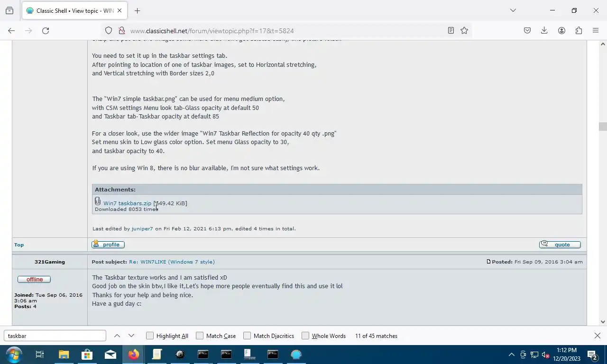Image resolution: width=607 pixels, height=364 pixels.
Task: Open Mail app from taskbar
Action: click(x=110, y=354)
